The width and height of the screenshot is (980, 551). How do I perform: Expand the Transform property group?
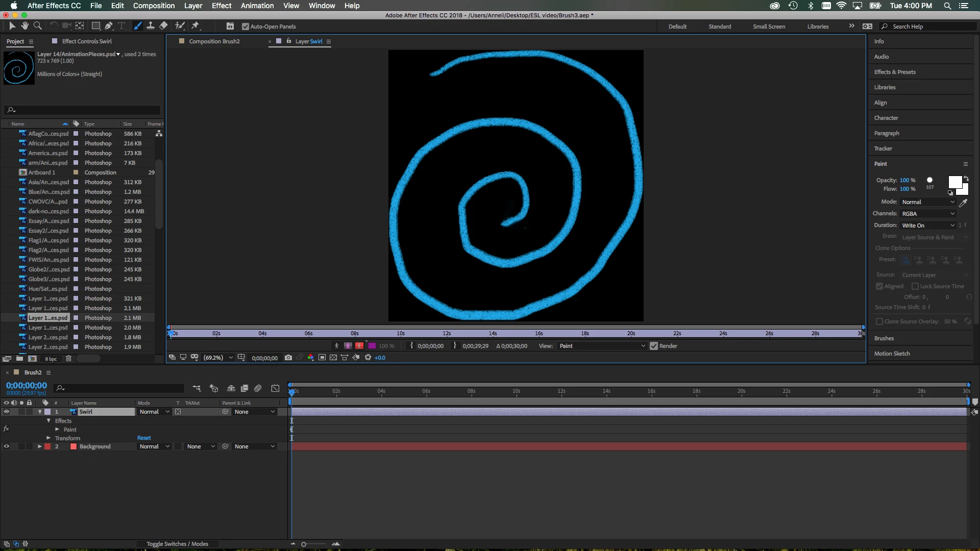pyautogui.click(x=48, y=438)
